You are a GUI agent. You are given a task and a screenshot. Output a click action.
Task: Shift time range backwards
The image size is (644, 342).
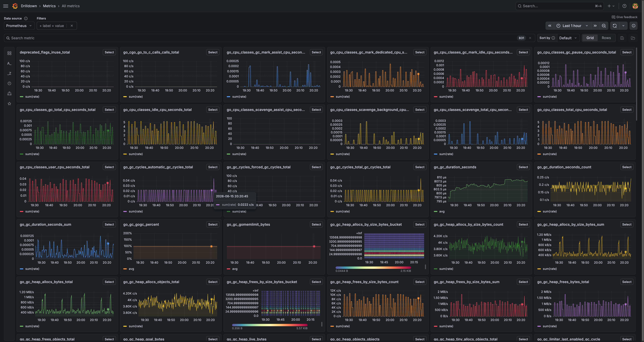pos(550,26)
